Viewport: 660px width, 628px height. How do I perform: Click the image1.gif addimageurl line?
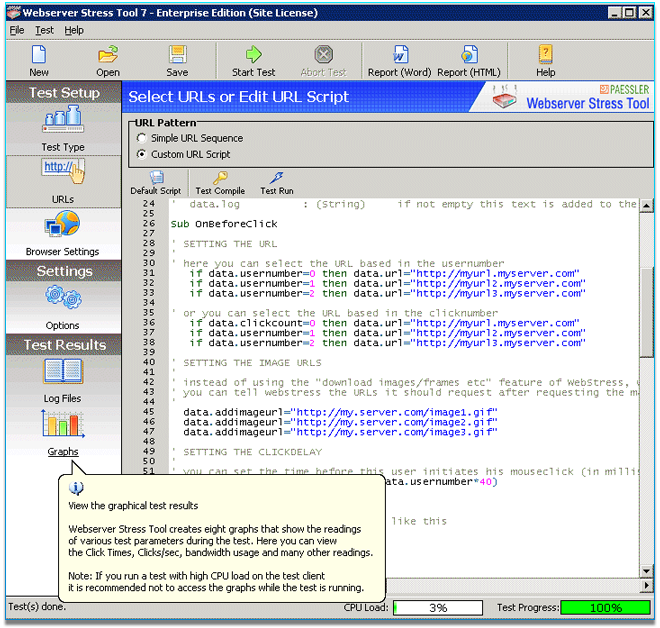pos(340,412)
